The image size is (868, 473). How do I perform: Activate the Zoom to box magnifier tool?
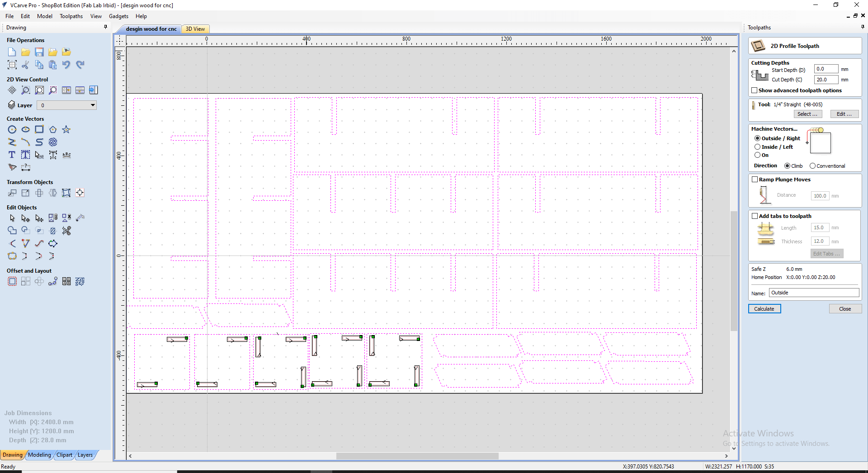click(26, 90)
